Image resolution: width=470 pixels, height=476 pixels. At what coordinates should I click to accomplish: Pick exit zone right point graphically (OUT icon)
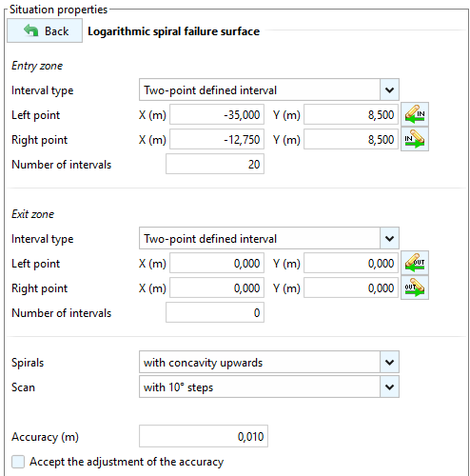415,288
